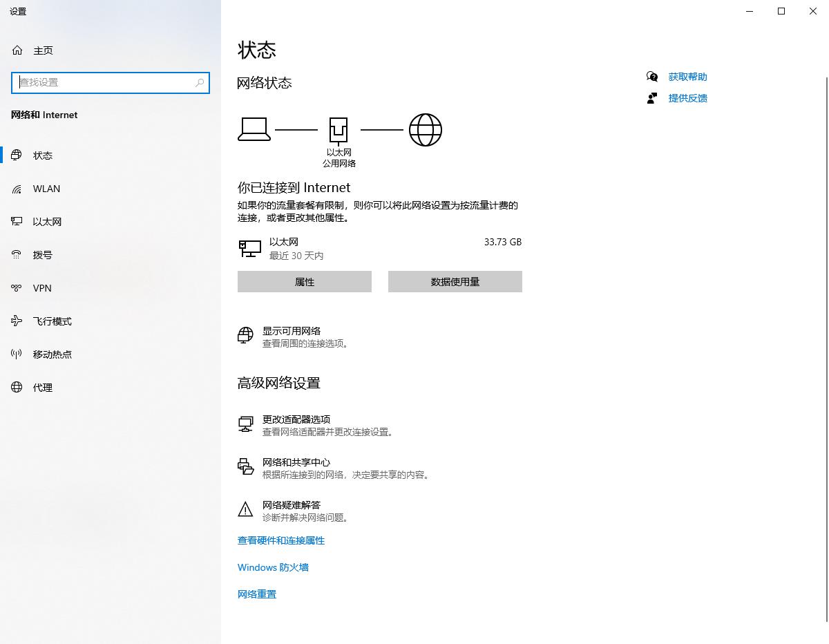Click the Internet globe icon in network diagram
Screen dimensions: 829x644
426,130
